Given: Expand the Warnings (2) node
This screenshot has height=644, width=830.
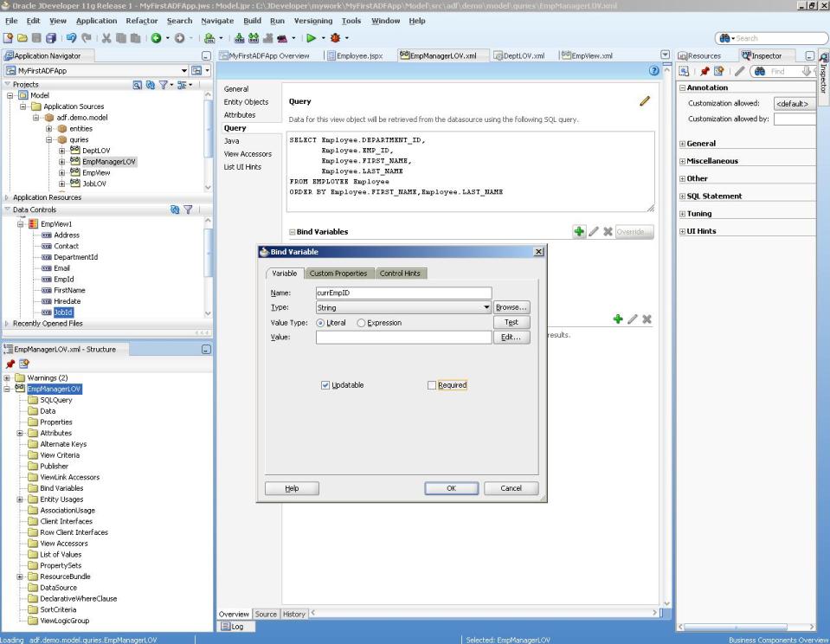Looking at the screenshot, I should tap(7, 378).
